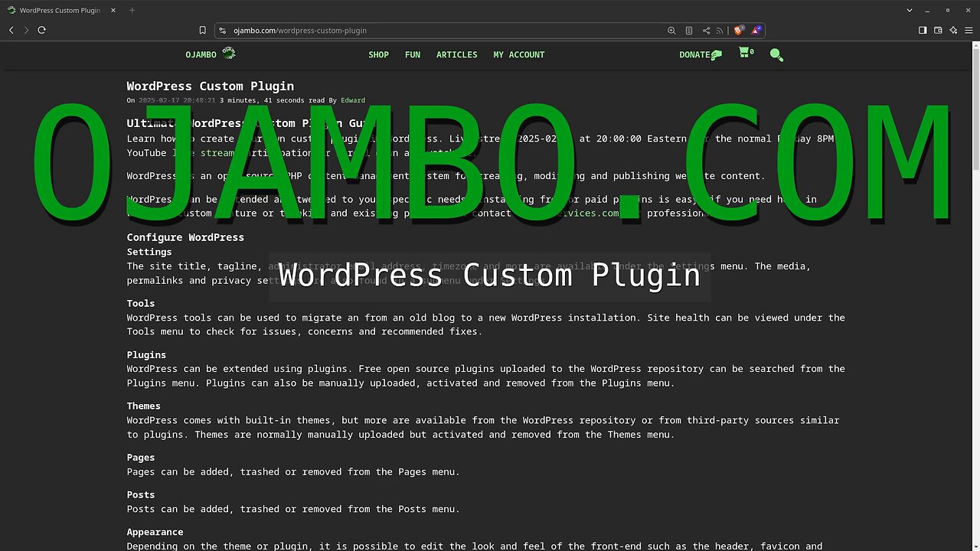Launch the Leo AI assistant

(x=953, y=30)
